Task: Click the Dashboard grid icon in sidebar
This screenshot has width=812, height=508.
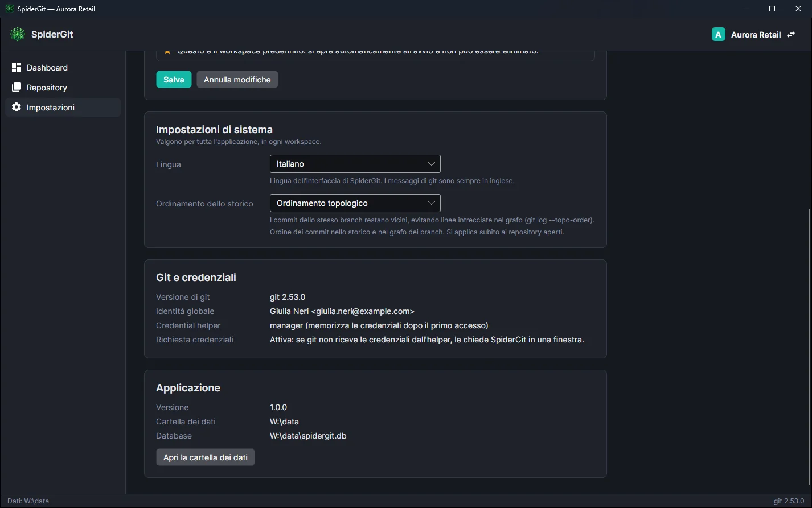Action: click(17, 67)
